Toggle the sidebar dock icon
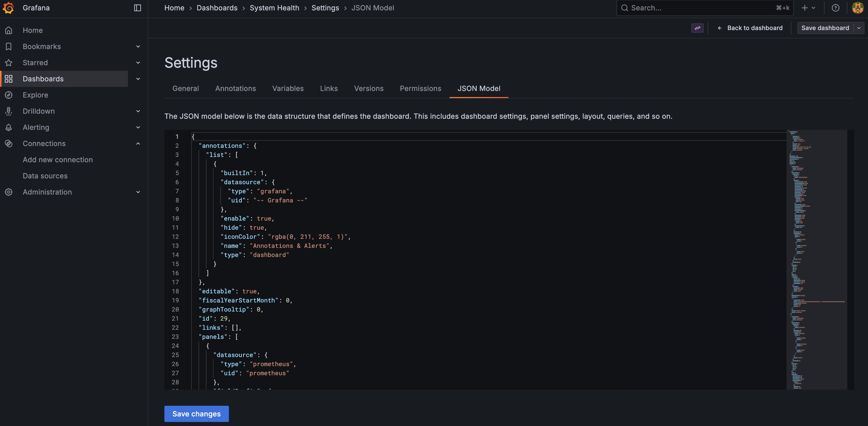 point(138,8)
